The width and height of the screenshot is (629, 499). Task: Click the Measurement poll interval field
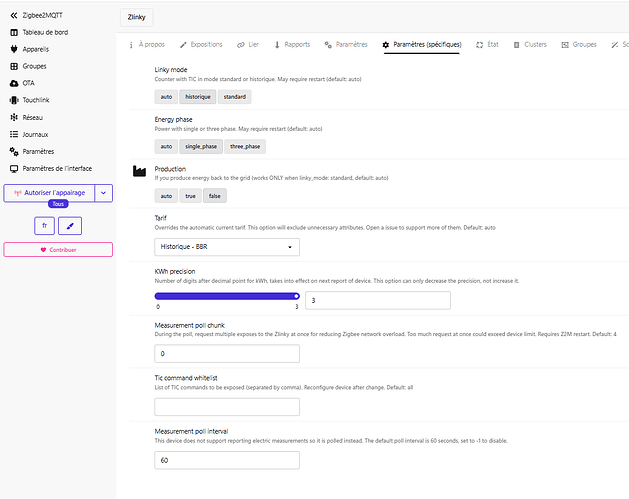[x=227, y=460]
